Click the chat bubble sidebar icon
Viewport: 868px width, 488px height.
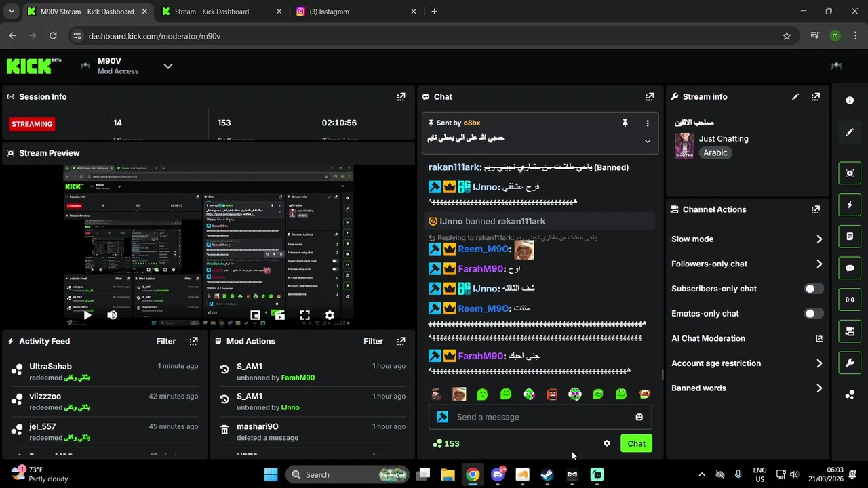click(x=850, y=268)
